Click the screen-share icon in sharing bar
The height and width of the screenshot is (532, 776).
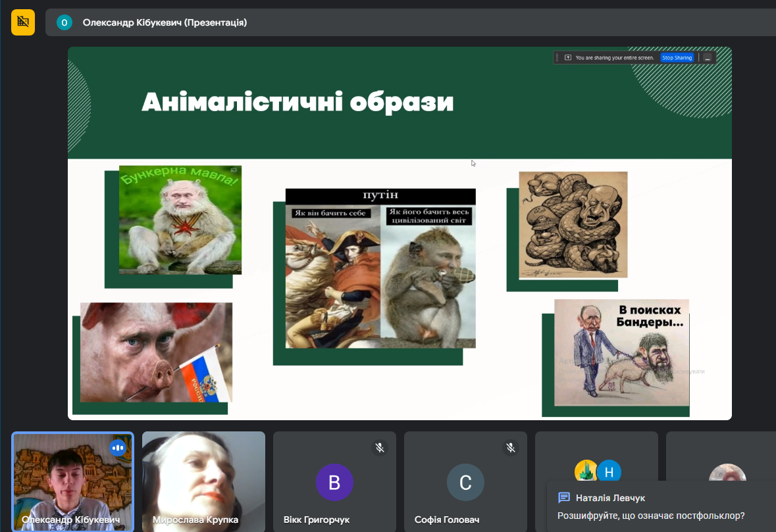pyautogui.click(x=568, y=58)
